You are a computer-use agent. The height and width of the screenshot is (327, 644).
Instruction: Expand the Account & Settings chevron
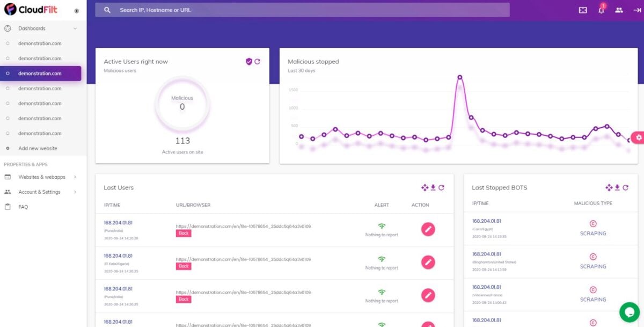75,192
